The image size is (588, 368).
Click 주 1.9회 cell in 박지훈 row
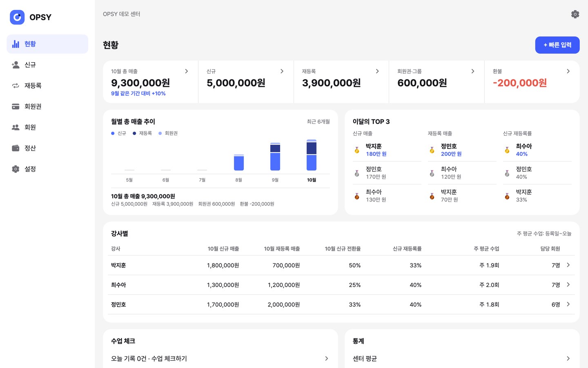pos(489,265)
